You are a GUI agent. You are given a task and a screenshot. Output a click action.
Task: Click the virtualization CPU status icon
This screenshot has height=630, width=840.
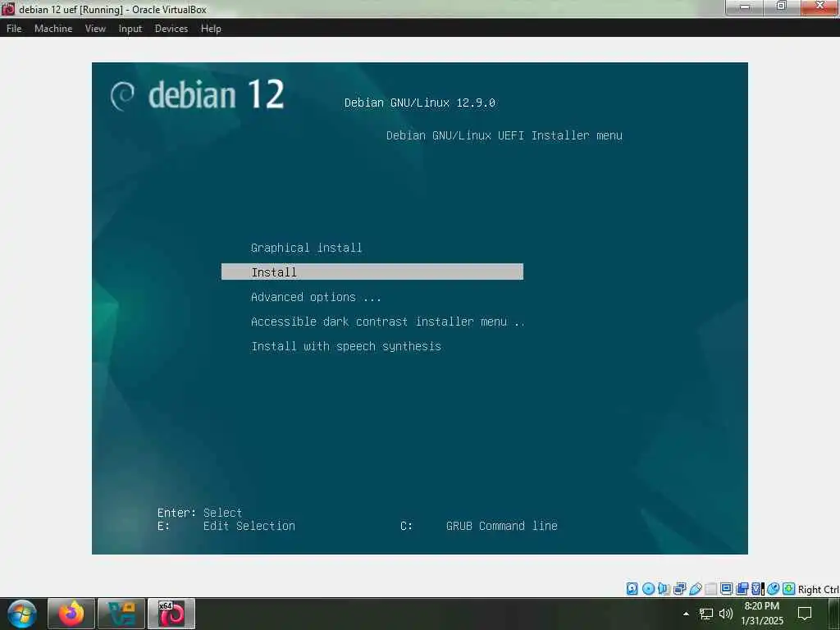click(x=757, y=589)
